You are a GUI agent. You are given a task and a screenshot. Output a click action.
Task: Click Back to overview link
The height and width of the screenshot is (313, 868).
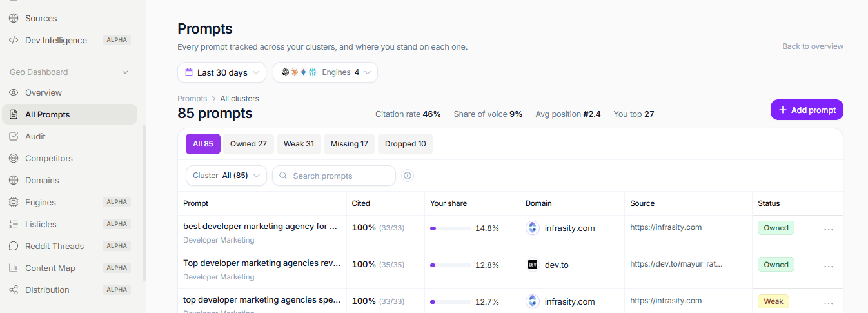pyautogui.click(x=813, y=46)
